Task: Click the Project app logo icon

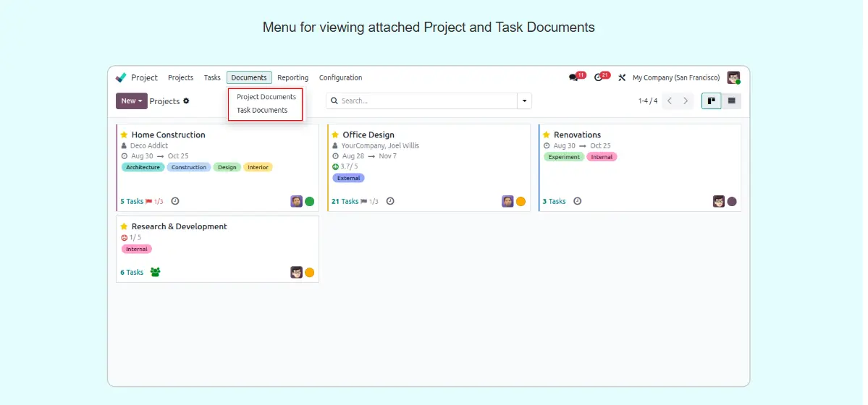Action: (121, 77)
